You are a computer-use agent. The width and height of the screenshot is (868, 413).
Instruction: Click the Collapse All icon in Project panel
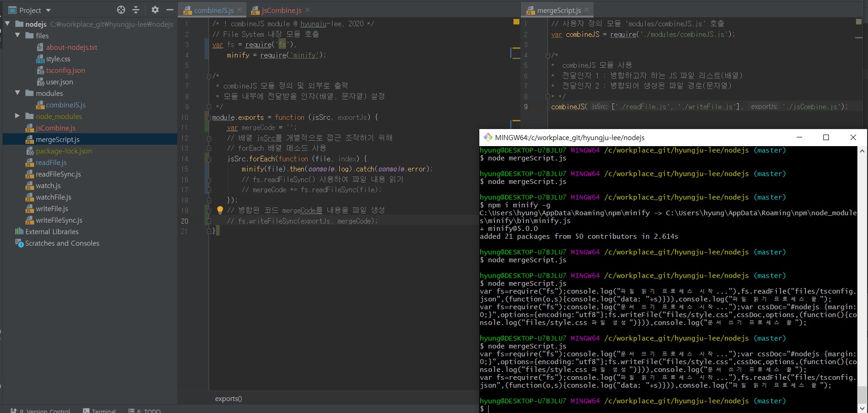(x=136, y=10)
